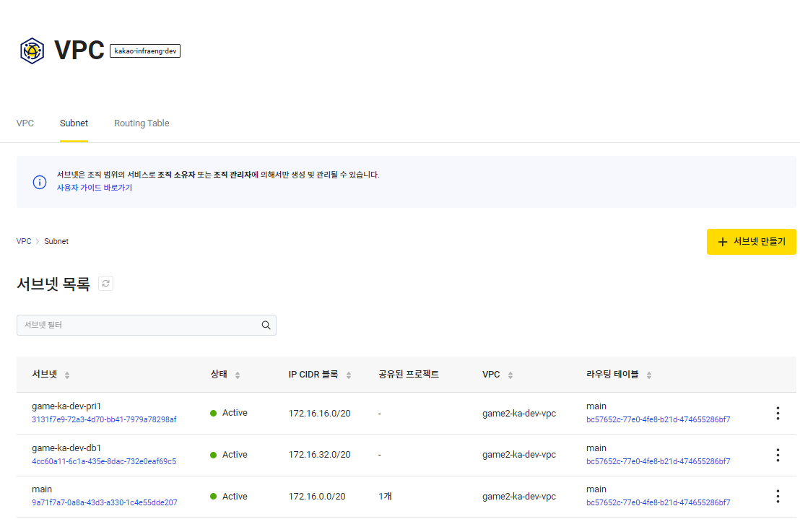Open 사용자 가이드 바로가기 link
Viewport: 800px width, 532px height.
coord(94,188)
